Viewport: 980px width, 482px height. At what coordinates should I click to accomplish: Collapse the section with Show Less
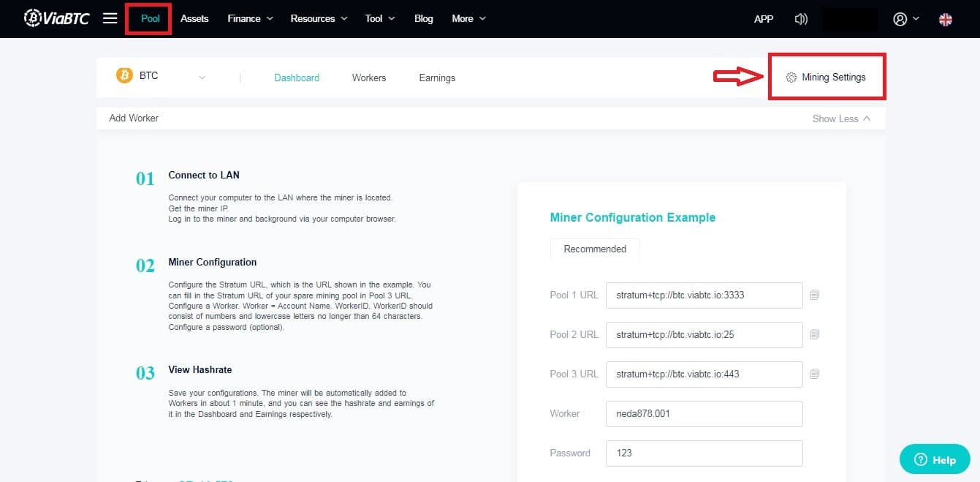pos(841,118)
